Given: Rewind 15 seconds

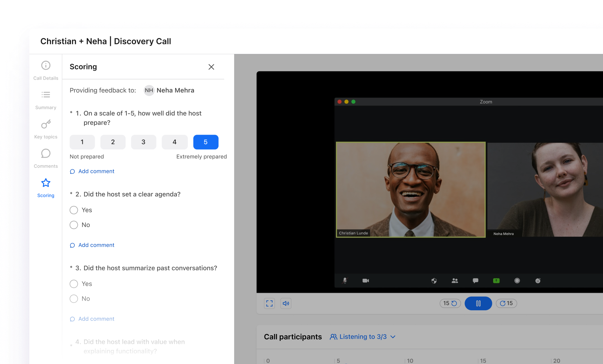Looking at the screenshot, I should point(450,303).
